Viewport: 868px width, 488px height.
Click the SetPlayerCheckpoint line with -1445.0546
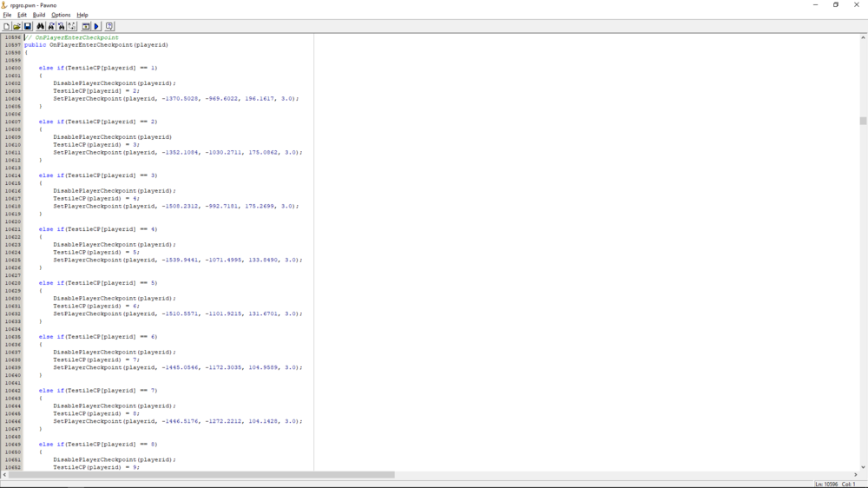click(178, 367)
